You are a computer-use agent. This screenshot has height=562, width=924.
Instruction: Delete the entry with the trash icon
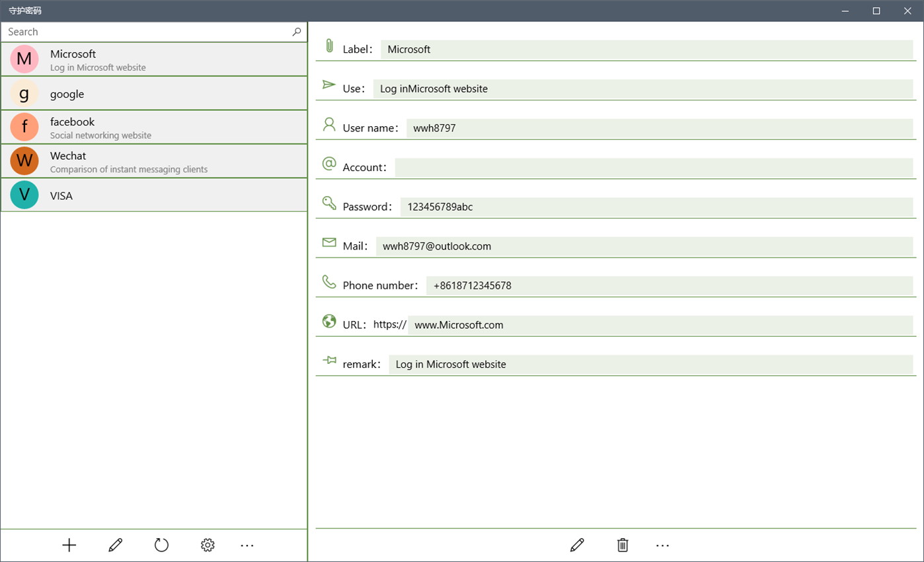pyautogui.click(x=623, y=545)
